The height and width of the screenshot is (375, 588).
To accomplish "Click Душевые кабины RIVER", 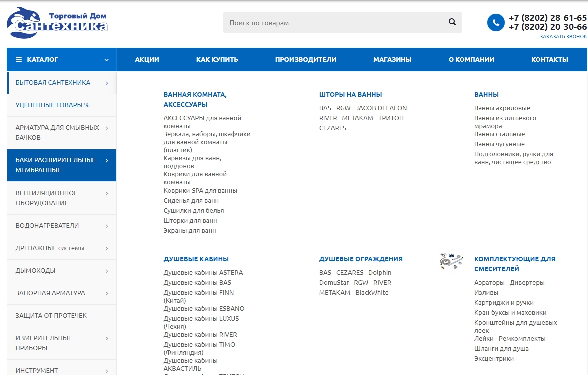I will 200,335.
